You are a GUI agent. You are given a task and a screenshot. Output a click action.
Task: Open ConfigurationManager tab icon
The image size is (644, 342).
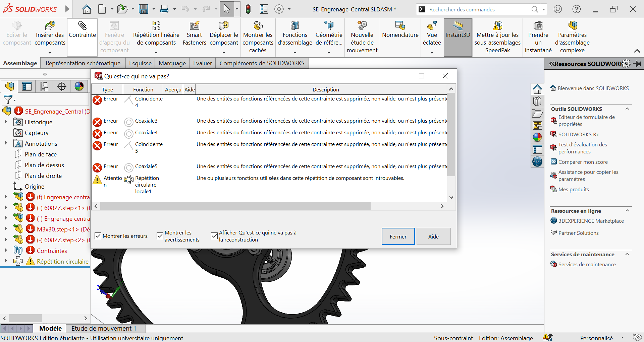click(x=44, y=86)
